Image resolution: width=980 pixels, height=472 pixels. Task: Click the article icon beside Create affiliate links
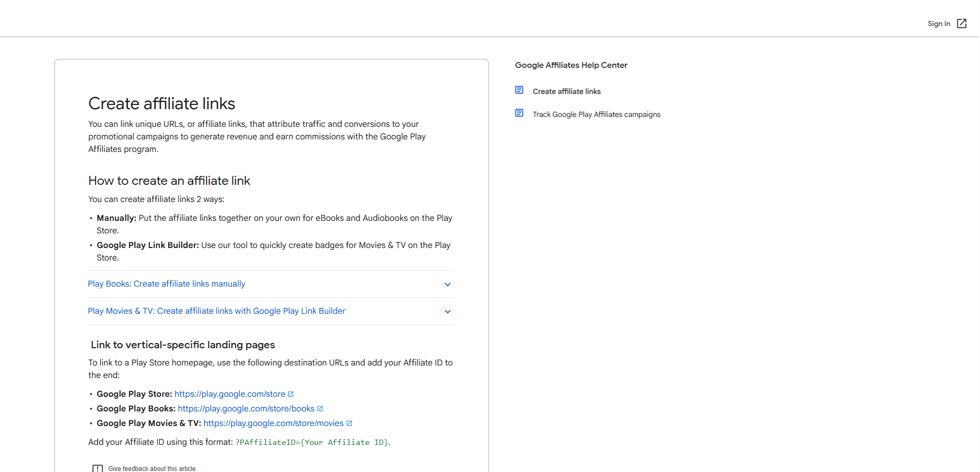click(x=519, y=90)
